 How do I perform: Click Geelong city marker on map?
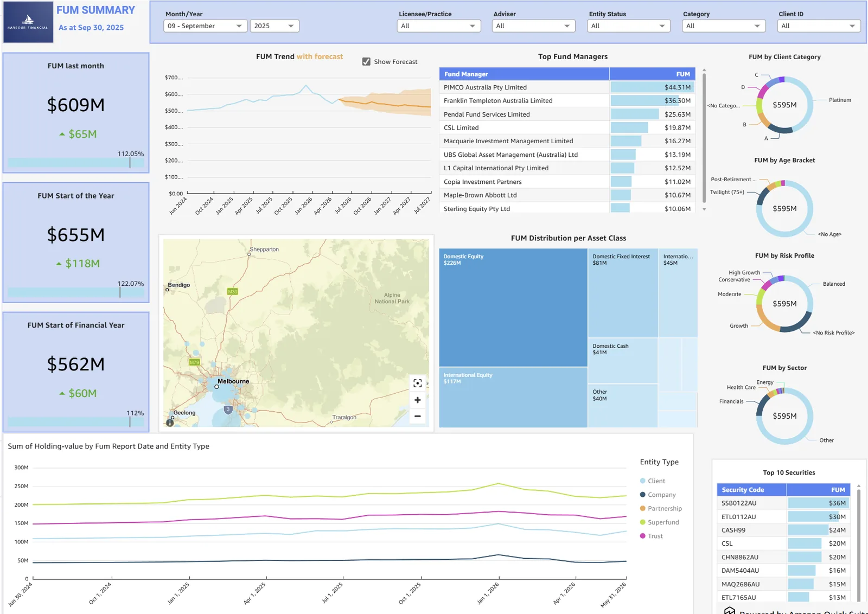173,418
